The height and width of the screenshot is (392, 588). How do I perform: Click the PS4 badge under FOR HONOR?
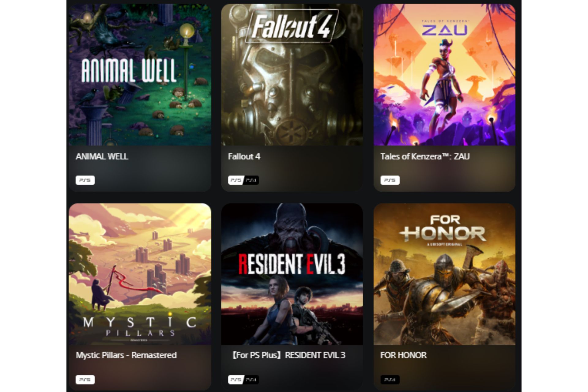(390, 379)
